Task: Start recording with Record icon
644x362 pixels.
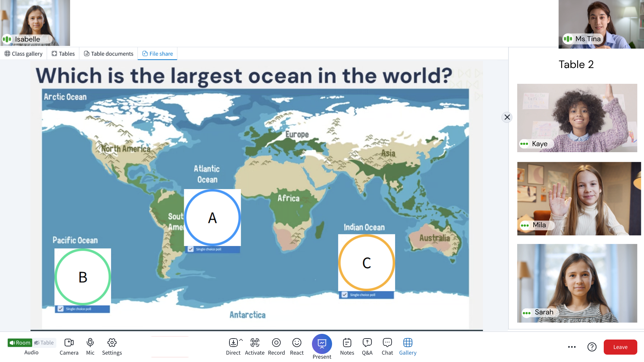Action: pos(276,343)
